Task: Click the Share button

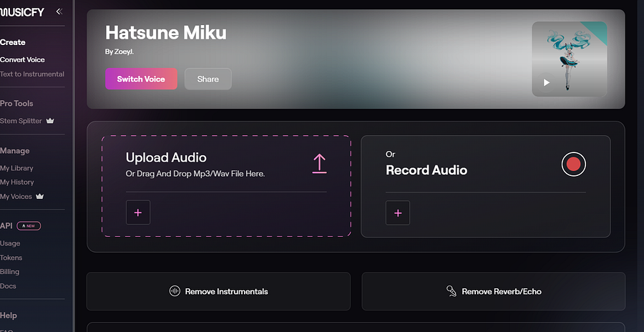Action: 208,79
